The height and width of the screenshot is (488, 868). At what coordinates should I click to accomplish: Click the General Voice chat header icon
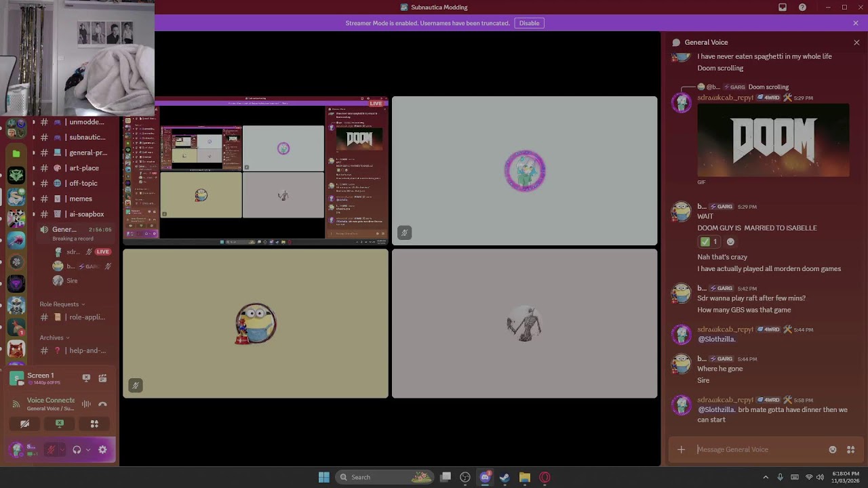(676, 42)
